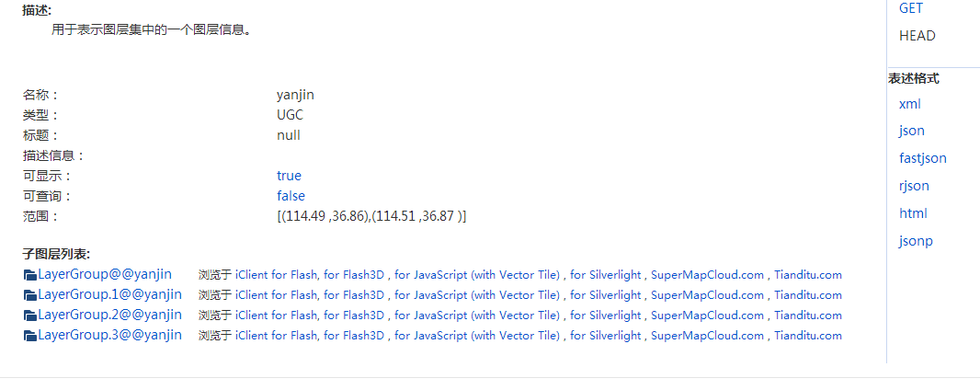Open the fastjson format link
Image resolution: width=980 pixels, height=390 pixels.
coord(922,158)
